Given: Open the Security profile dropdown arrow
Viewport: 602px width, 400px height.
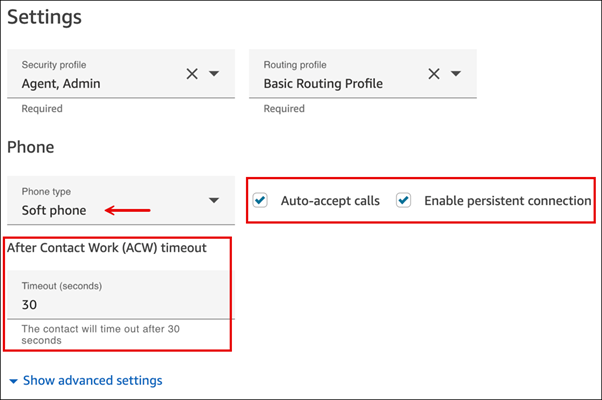Looking at the screenshot, I should [x=214, y=74].
